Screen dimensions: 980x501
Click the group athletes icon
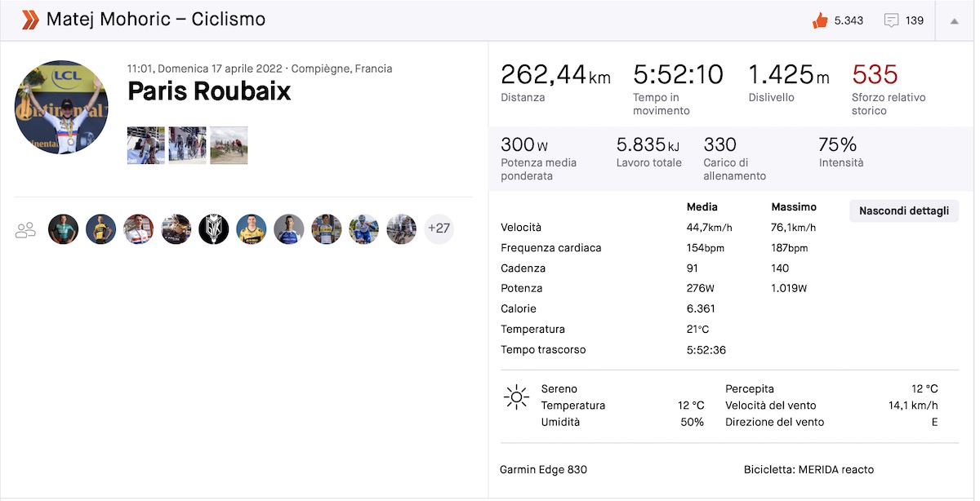click(27, 229)
